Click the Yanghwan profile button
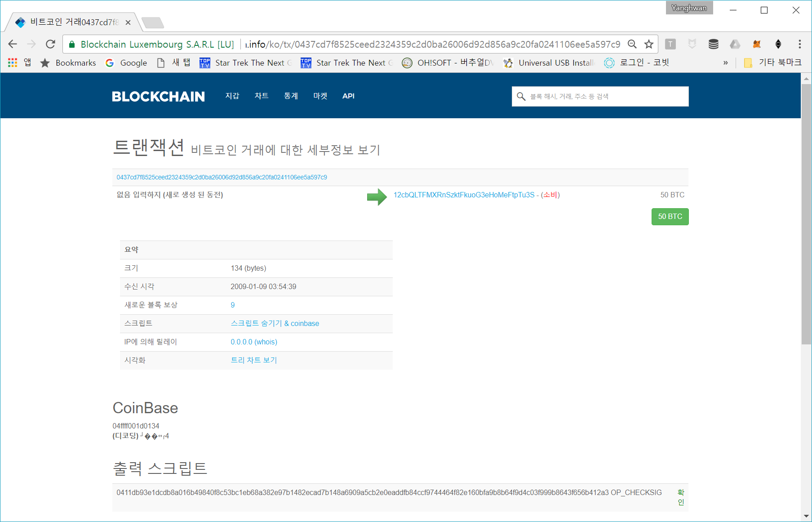The image size is (812, 522). tap(689, 8)
